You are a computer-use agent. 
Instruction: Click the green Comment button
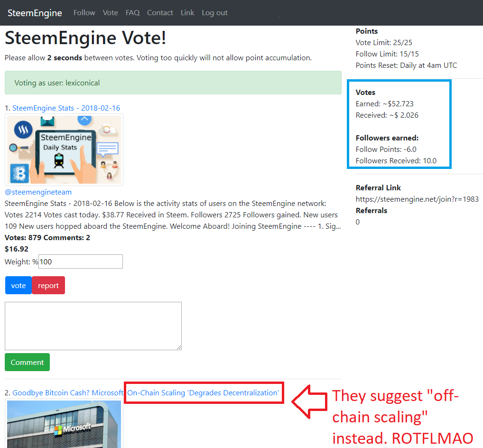tap(27, 362)
